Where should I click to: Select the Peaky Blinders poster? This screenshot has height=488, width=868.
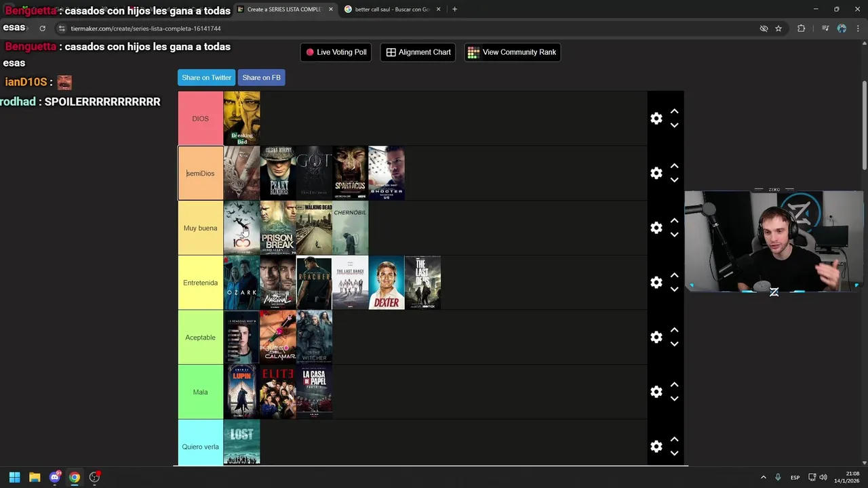pyautogui.click(x=278, y=174)
